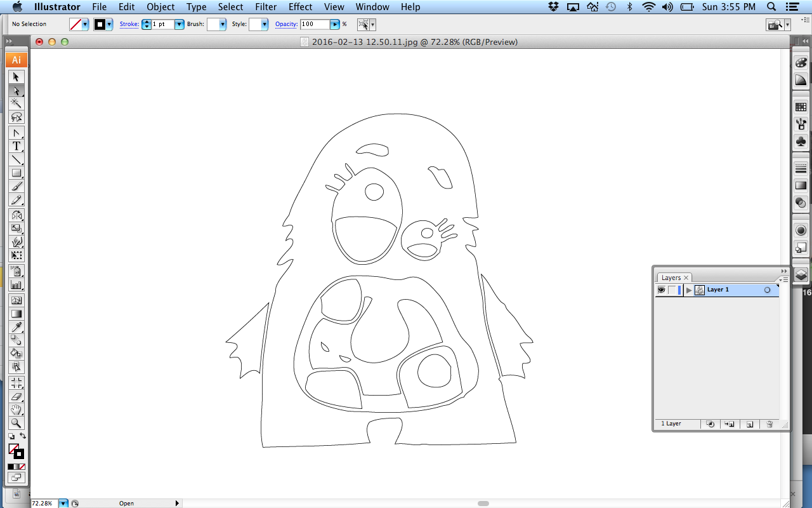Show the Swatches panel

point(801,107)
